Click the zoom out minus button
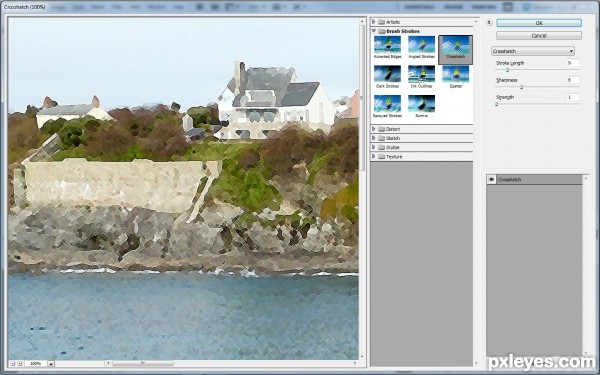Image resolution: width=600 pixels, height=375 pixels. click(x=12, y=363)
